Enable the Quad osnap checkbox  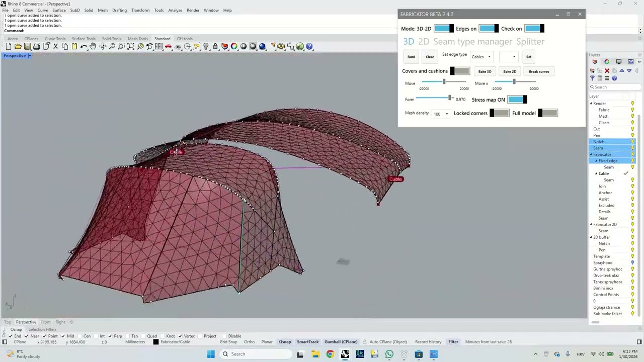(144, 336)
